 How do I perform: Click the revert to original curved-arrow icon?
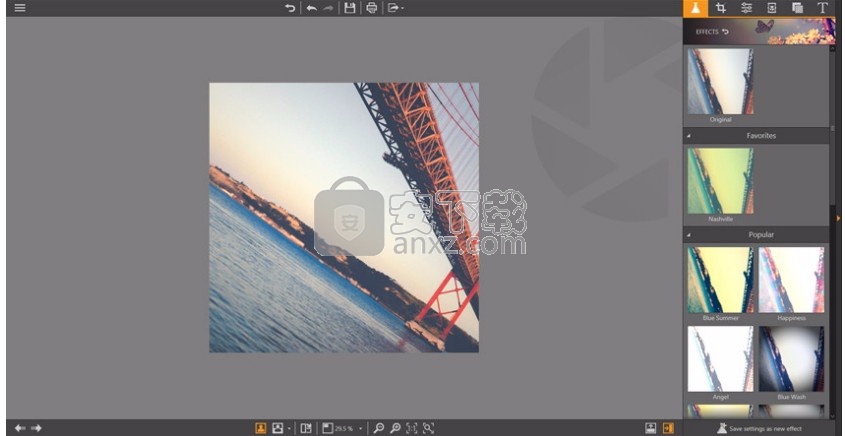pos(290,8)
